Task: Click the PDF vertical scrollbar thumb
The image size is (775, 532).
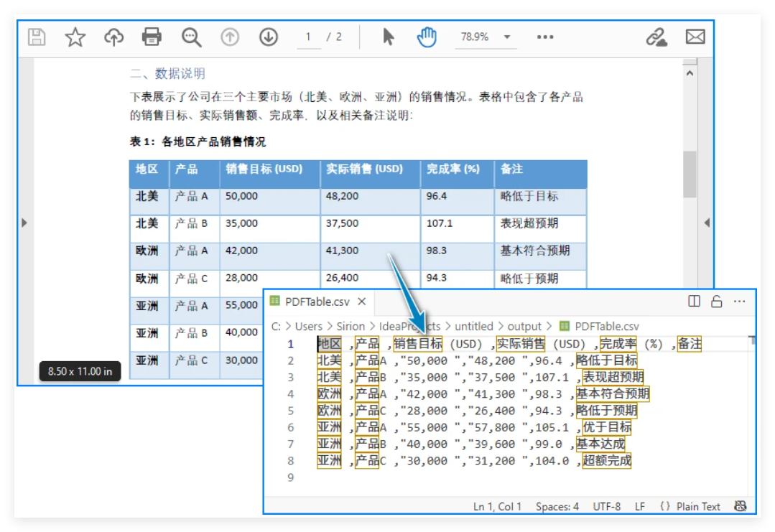Action: 690,174
